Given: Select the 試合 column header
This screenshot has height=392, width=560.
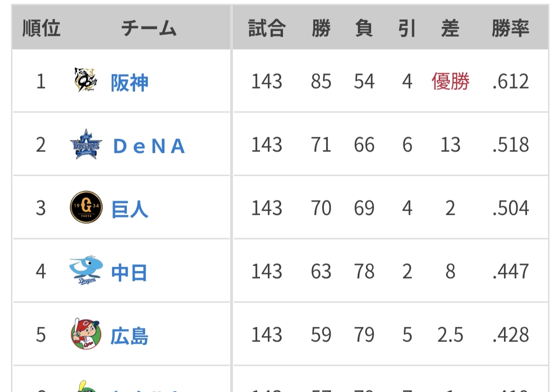Looking at the screenshot, I should (x=266, y=28).
